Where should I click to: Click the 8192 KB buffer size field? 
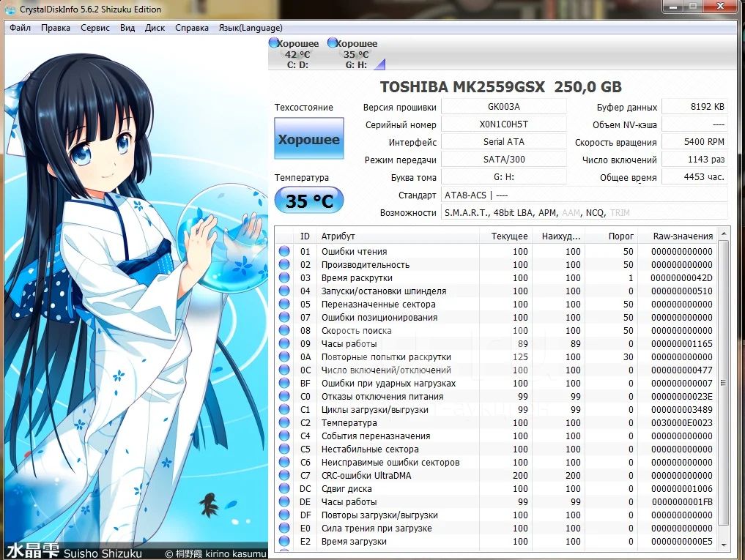[694, 106]
